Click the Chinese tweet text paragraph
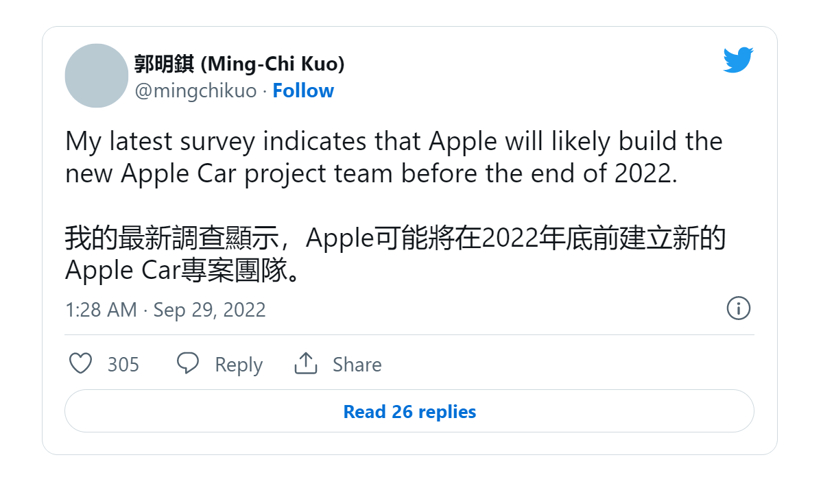Image resolution: width=820 pixels, height=477 pixels. pyautogui.click(x=395, y=254)
